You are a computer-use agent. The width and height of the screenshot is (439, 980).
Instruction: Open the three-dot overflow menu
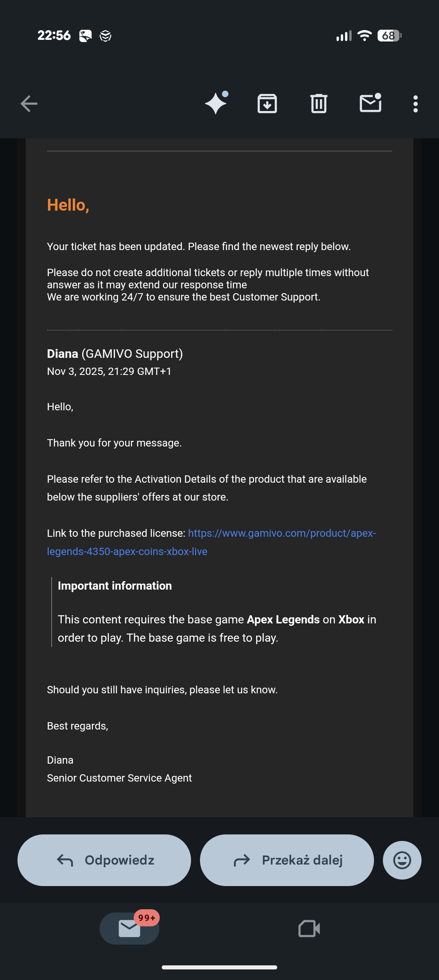pos(415,104)
